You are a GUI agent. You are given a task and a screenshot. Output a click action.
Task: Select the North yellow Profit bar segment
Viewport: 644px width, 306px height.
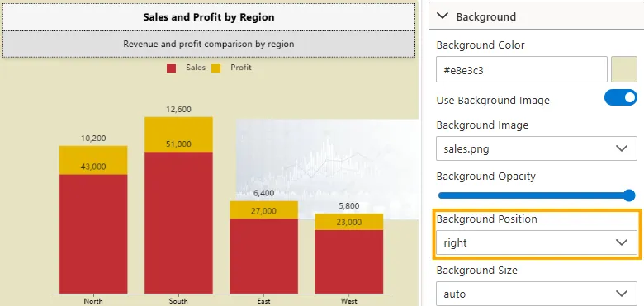[93, 160]
